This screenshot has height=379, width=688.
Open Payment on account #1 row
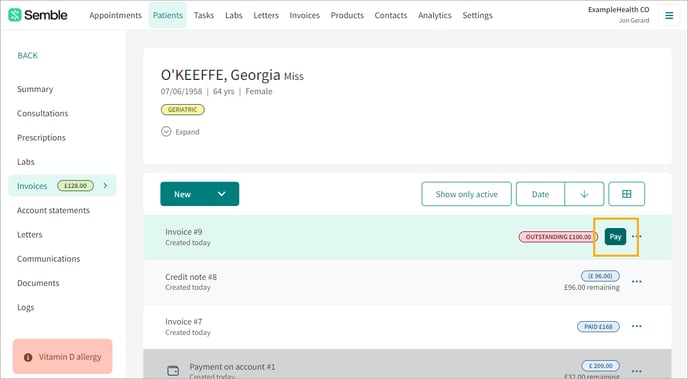tap(407, 364)
